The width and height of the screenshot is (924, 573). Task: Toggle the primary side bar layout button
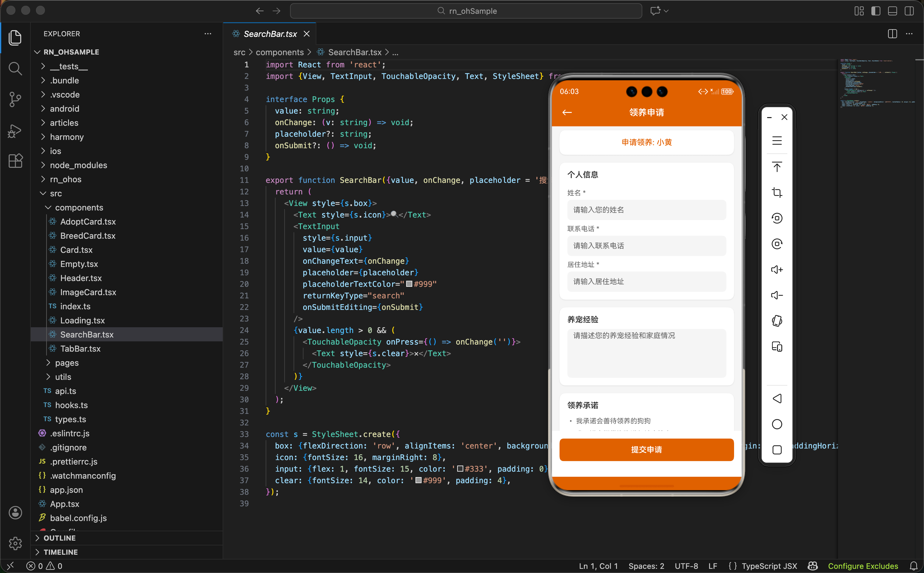876,11
